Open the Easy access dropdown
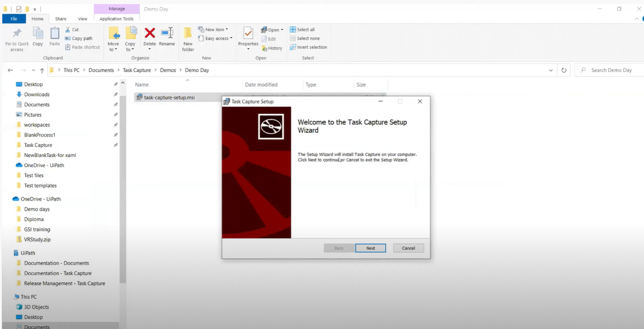The height and width of the screenshot is (329, 644). point(215,39)
